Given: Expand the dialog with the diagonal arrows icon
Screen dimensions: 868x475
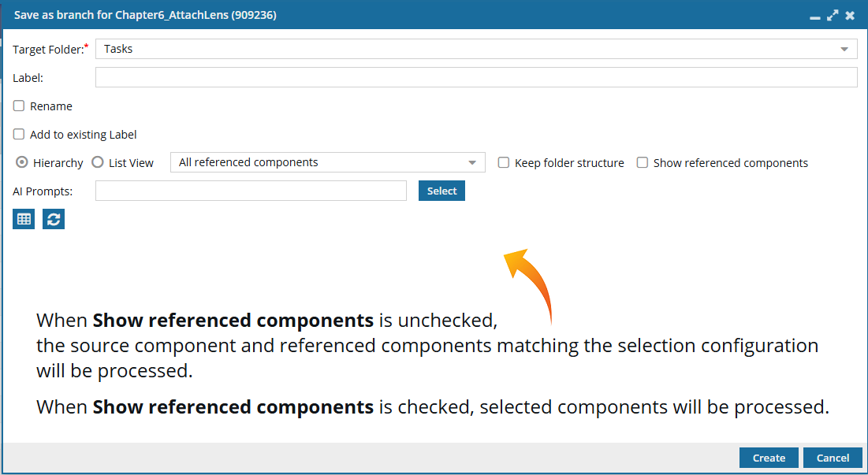Looking at the screenshot, I should click(x=833, y=16).
